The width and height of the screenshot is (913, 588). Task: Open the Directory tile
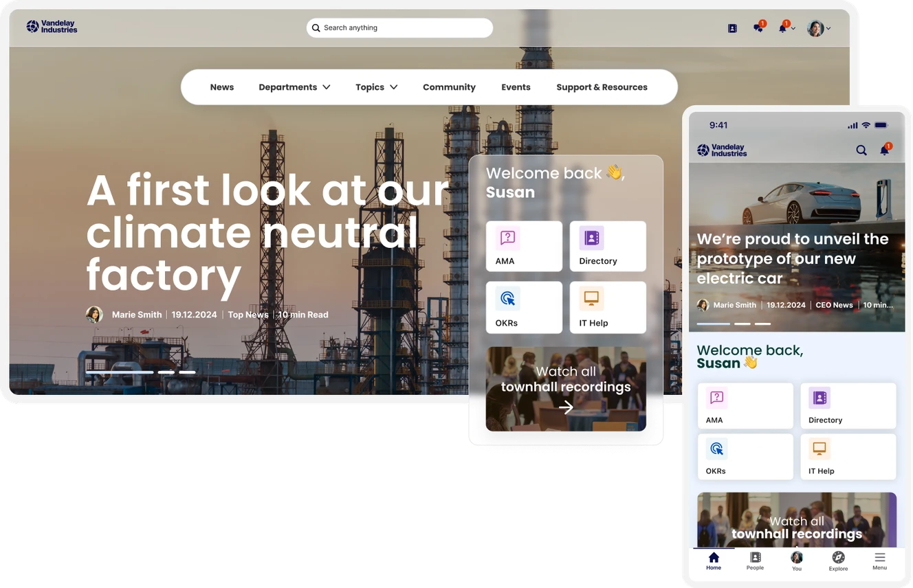click(608, 246)
